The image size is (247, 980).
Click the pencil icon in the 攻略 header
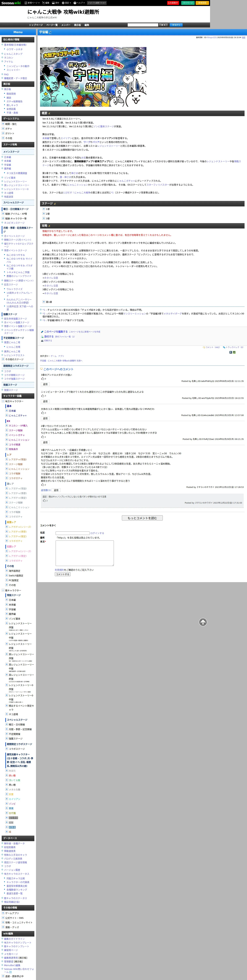coord(50,226)
